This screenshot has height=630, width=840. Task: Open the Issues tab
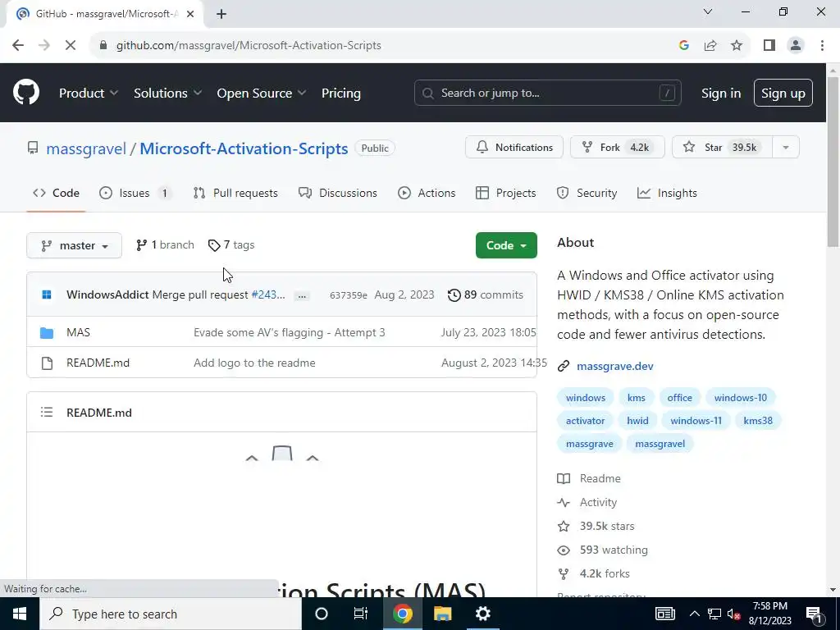[x=135, y=193]
